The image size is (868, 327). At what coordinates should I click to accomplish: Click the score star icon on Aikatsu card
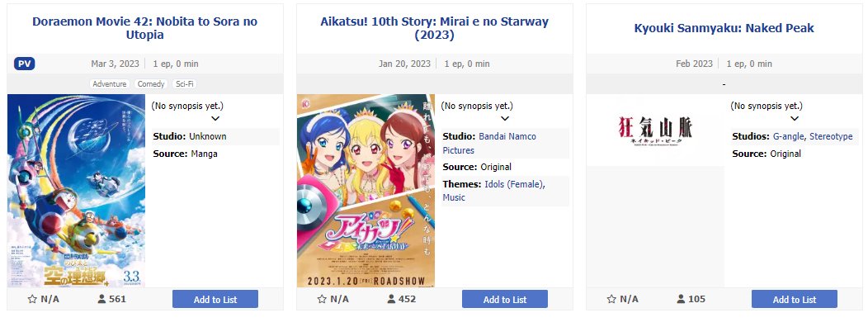point(322,299)
